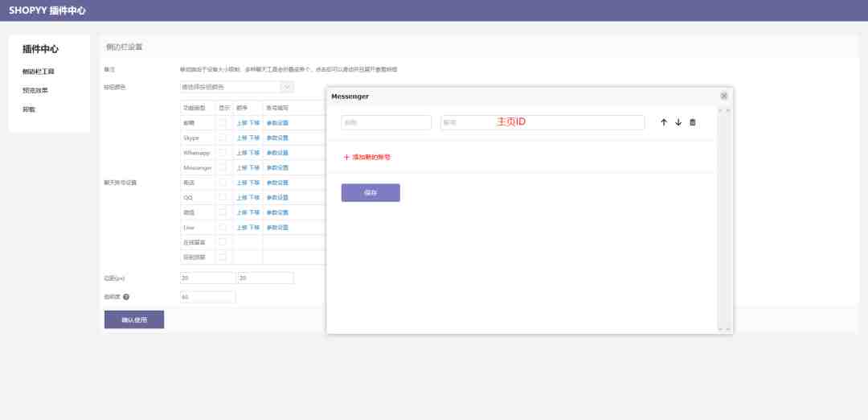Image resolution: width=868 pixels, height=420 pixels.
Task: Click the first margin input field
Action: tap(207, 278)
